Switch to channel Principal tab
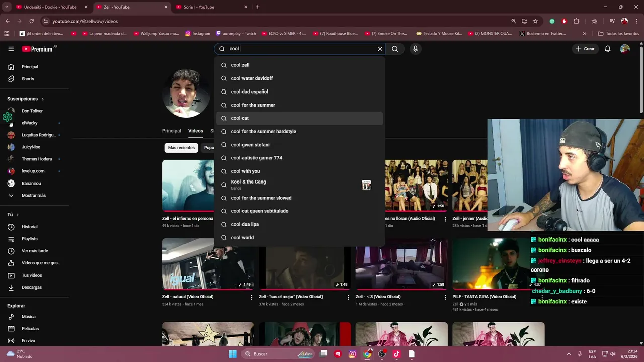This screenshot has height=362, width=644. point(171,131)
